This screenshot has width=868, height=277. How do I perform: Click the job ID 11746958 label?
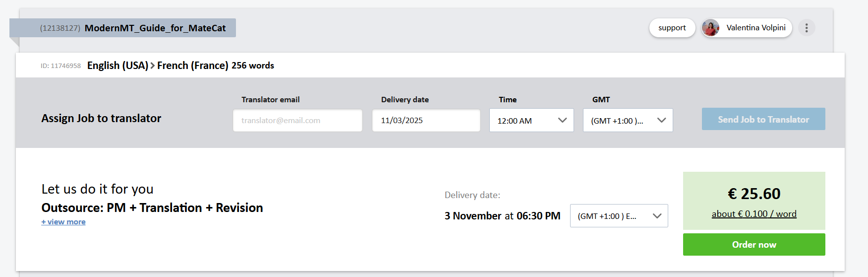click(60, 66)
